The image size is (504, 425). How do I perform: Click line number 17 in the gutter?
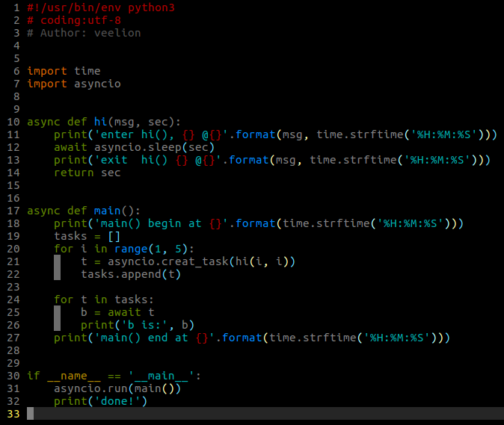(13, 211)
